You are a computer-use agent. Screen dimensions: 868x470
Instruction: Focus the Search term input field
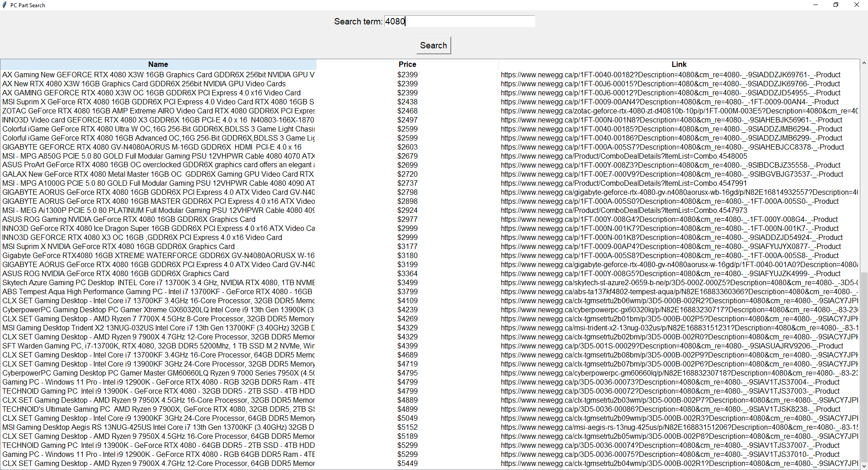point(459,21)
